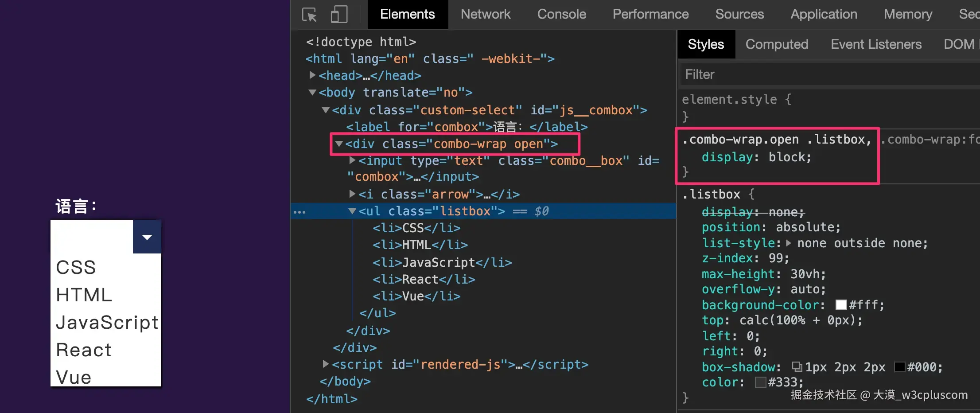980x413 pixels.
Task: Select JavaScript in the listbox
Action: click(107, 322)
